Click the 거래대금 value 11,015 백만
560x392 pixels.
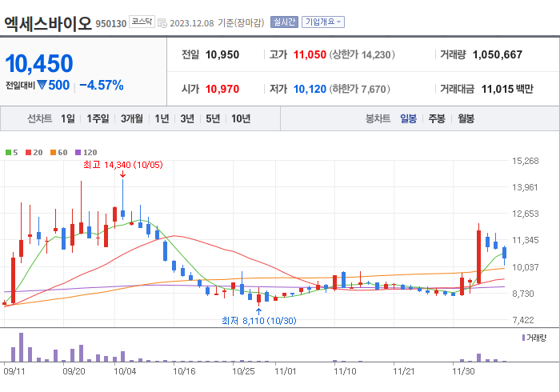pos(507,89)
